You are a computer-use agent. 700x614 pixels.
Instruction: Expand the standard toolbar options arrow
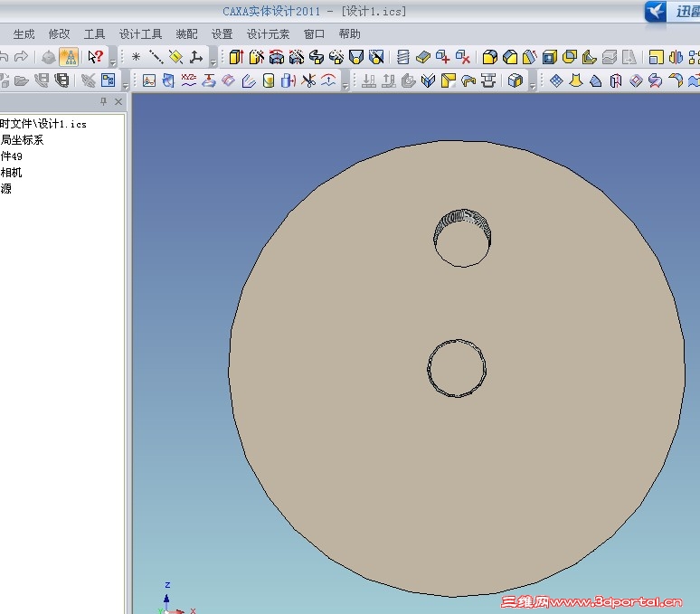113,61
